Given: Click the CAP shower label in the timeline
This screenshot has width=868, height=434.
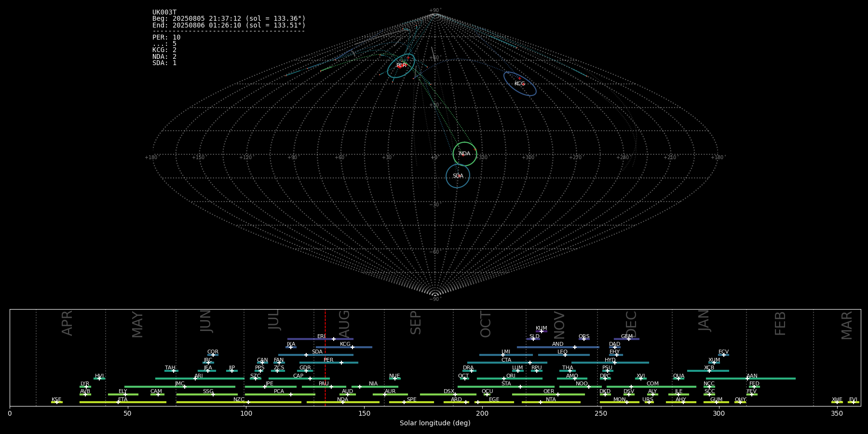Looking at the screenshot, I should [298, 376].
